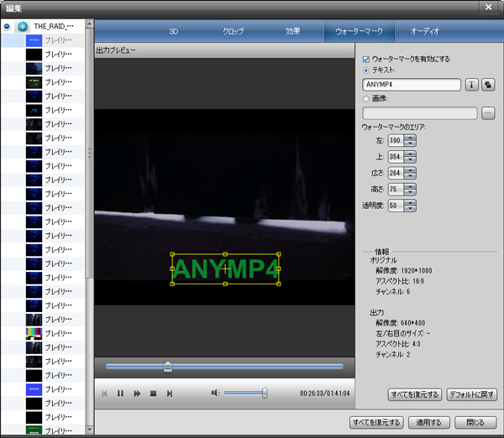
Task: Switch to the Effect tab
Action: 293,32
